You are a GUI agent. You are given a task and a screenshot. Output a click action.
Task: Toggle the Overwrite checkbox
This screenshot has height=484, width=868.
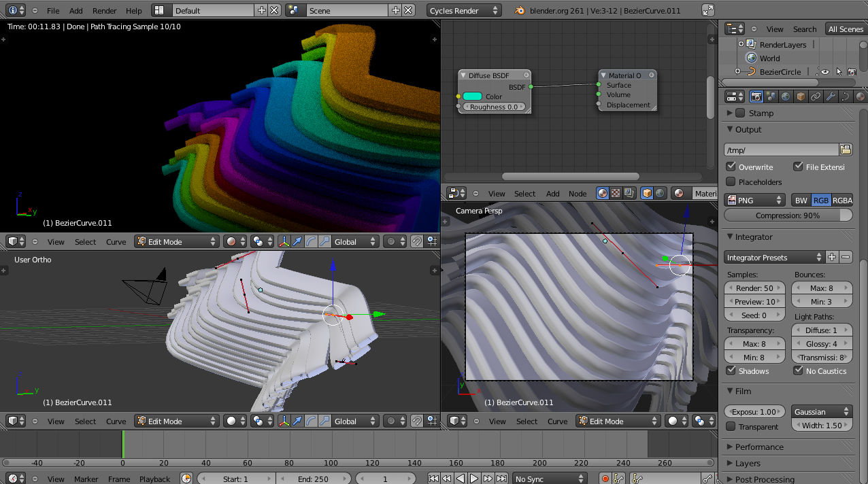(x=731, y=167)
